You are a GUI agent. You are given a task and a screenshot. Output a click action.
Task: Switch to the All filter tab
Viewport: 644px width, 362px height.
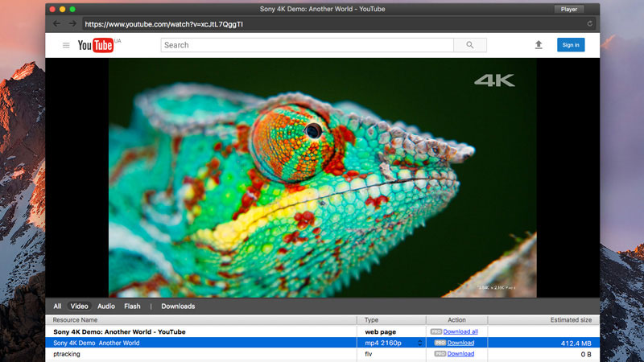pos(57,306)
